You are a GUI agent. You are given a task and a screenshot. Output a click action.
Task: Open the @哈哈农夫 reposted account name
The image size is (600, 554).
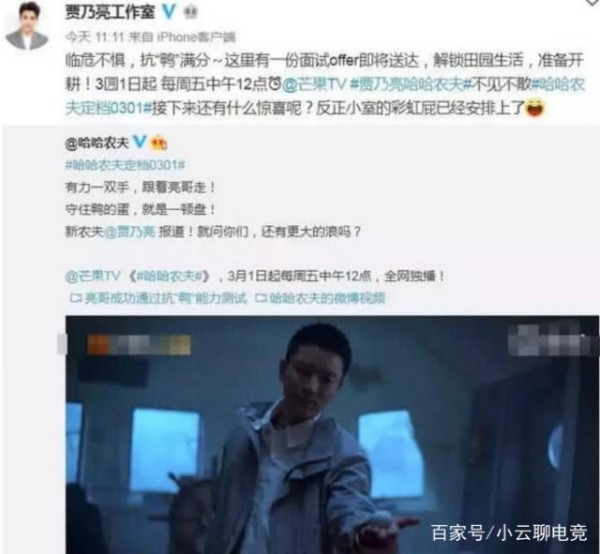click(97, 143)
